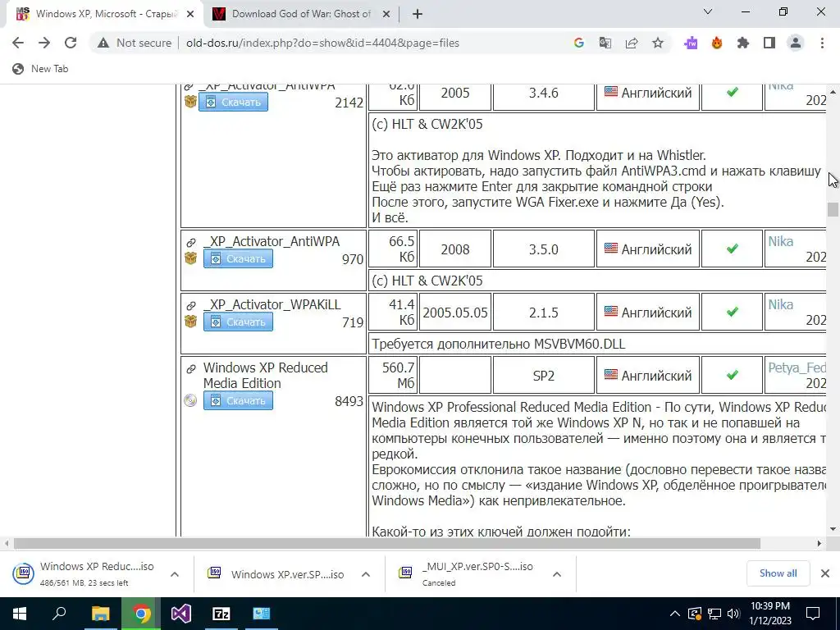Click the version cell 3.5.0
The width and height of the screenshot is (840, 630).
click(x=543, y=249)
